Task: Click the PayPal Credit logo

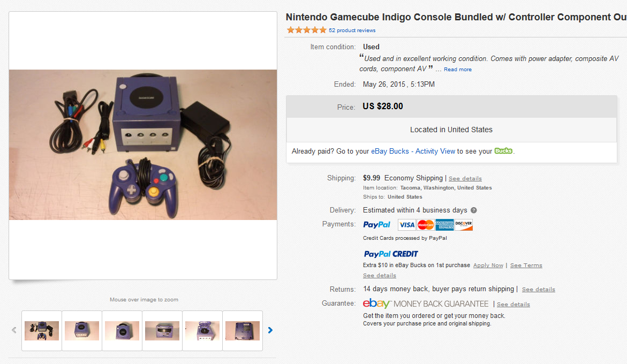Action: tap(391, 254)
